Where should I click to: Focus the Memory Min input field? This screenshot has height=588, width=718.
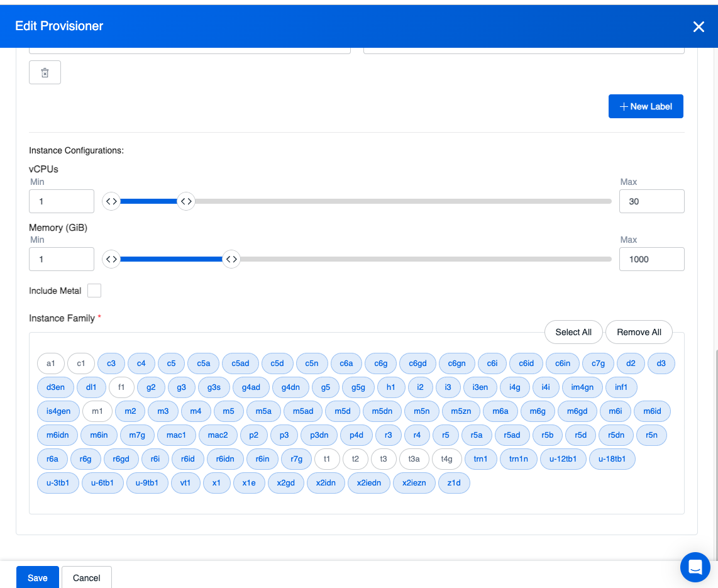pyautogui.click(x=62, y=259)
